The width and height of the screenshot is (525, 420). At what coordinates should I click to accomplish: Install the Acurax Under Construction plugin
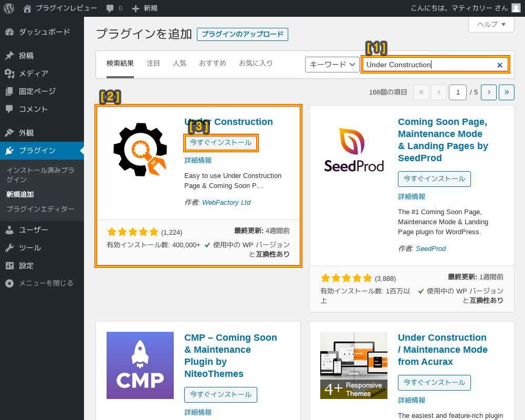pos(434,383)
